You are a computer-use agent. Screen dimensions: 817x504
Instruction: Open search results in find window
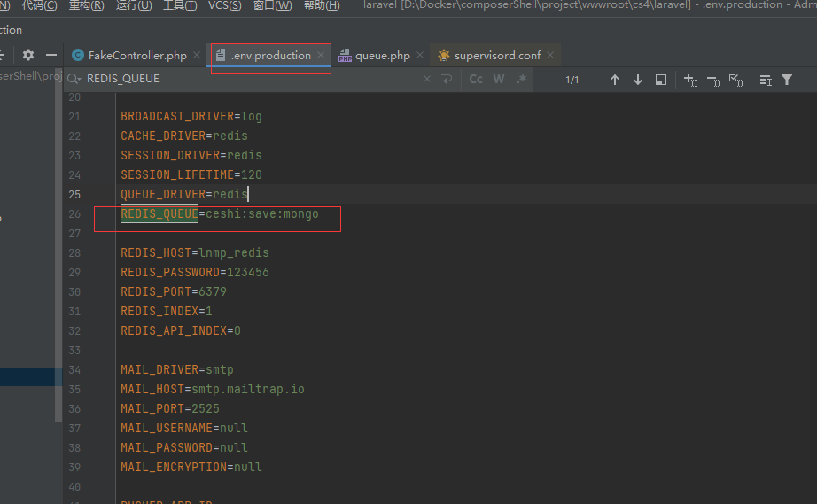661,80
